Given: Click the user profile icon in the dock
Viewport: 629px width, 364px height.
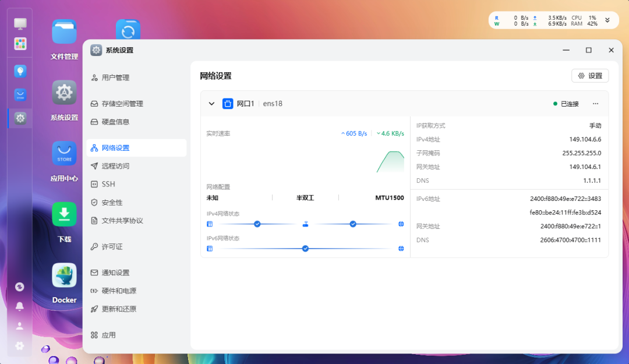Looking at the screenshot, I should coord(20,326).
